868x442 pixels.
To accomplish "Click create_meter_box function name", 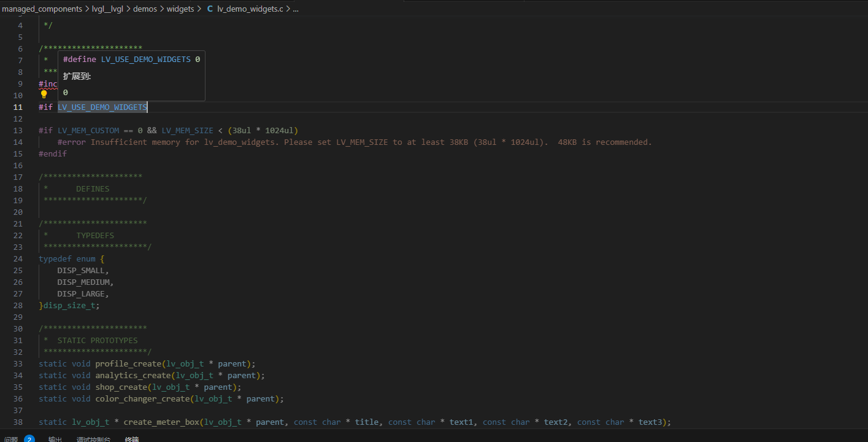I will pyautogui.click(x=161, y=422).
